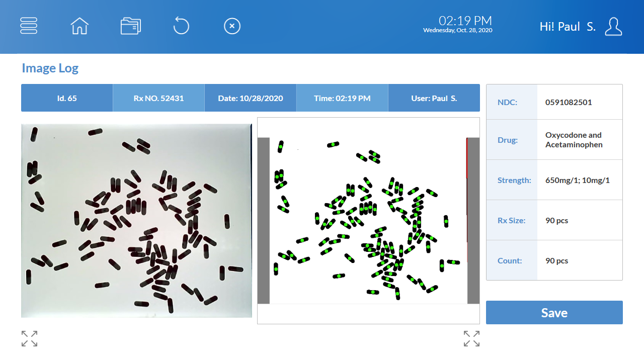The image size is (644, 362).
Task: Click the Count value 90 pcs
Action: pyautogui.click(x=556, y=260)
